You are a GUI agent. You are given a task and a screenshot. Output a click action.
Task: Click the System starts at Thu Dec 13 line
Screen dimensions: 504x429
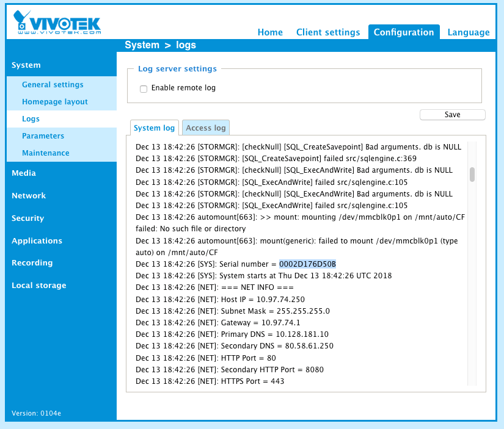click(x=263, y=275)
